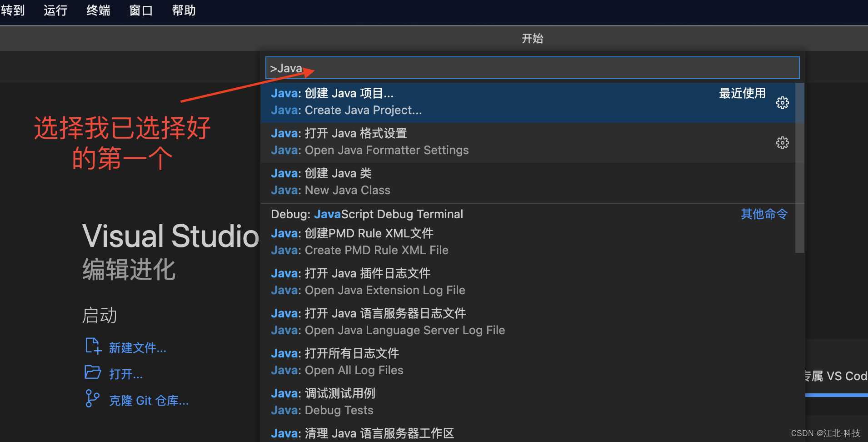
Task: Open the 终端 menu
Action: [98, 10]
